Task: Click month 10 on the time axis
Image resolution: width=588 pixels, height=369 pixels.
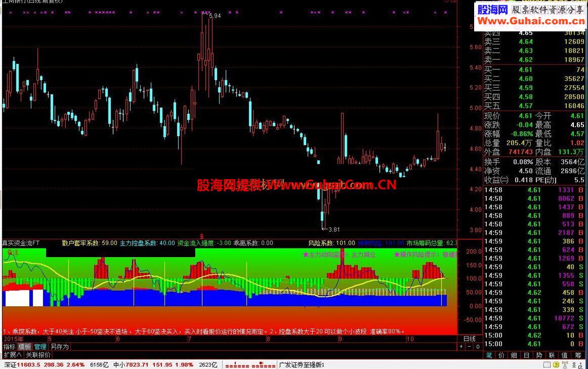Action: (x=410, y=339)
